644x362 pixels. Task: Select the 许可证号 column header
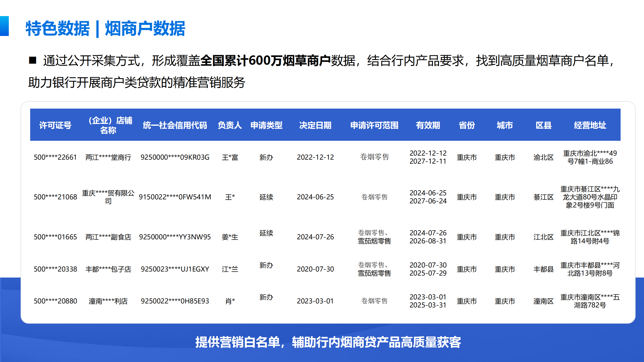click(55, 125)
